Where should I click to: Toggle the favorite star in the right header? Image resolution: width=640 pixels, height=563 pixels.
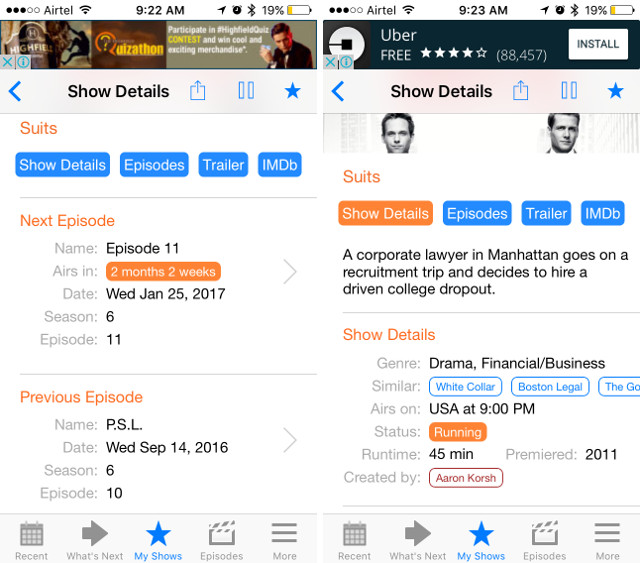(x=616, y=91)
